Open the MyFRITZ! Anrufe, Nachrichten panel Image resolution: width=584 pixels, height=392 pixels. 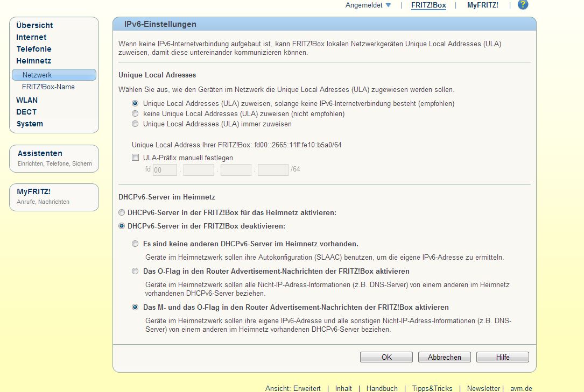click(x=54, y=197)
